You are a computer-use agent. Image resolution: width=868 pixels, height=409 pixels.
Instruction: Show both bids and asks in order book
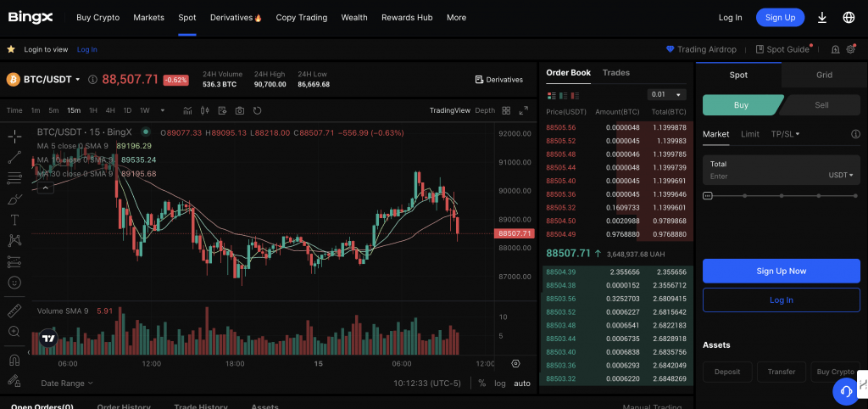pyautogui.click(x=551, y=95)
